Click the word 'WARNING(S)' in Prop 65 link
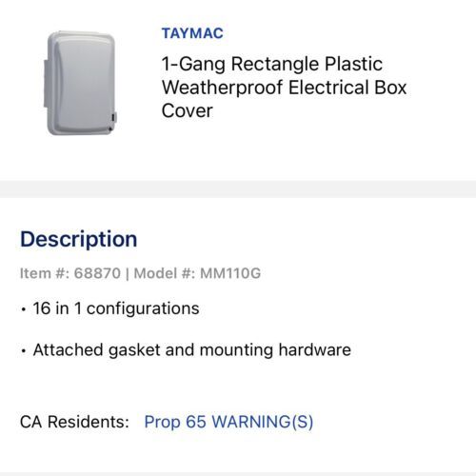The image size is (476, 476). [x=262, y=422]
